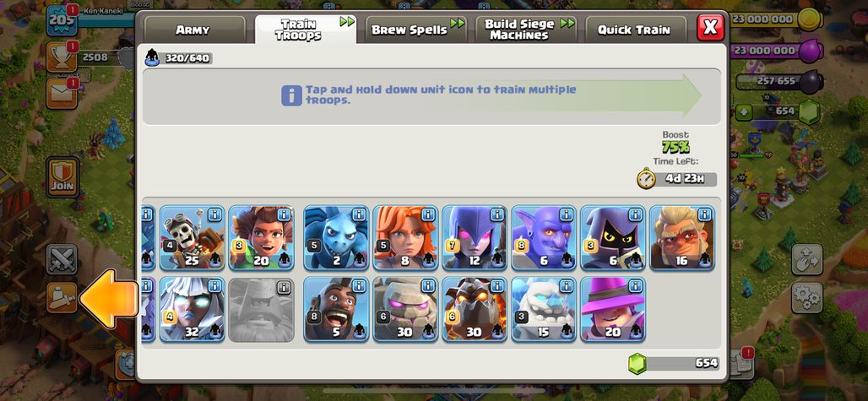Train a Hog Rider troop
Image resolution: width=868 pixels, height=401 pixels.
[336, 309]
